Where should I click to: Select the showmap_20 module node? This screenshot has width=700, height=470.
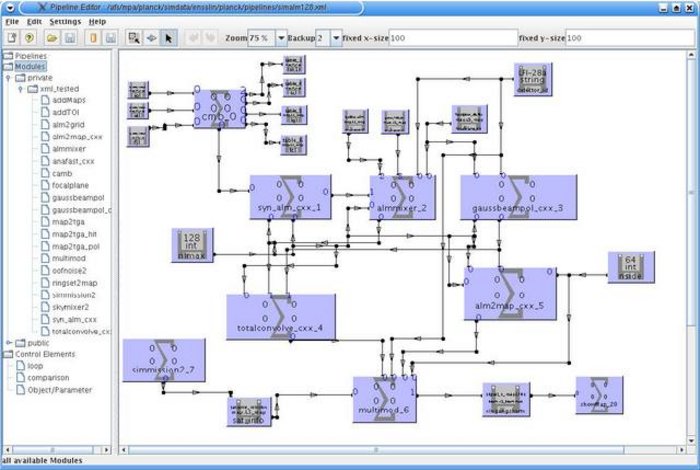(599, 395)
